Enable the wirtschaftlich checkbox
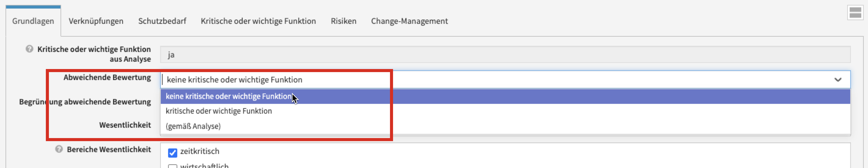This screenshot has height=168, width=868. [x=172, y=166]
